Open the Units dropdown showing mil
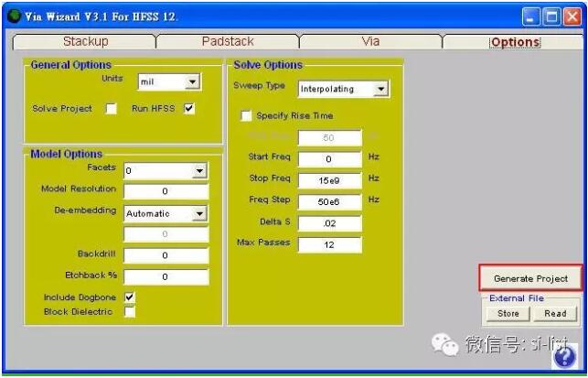Screen dimensions: 588x378 [x=169, y=81]
